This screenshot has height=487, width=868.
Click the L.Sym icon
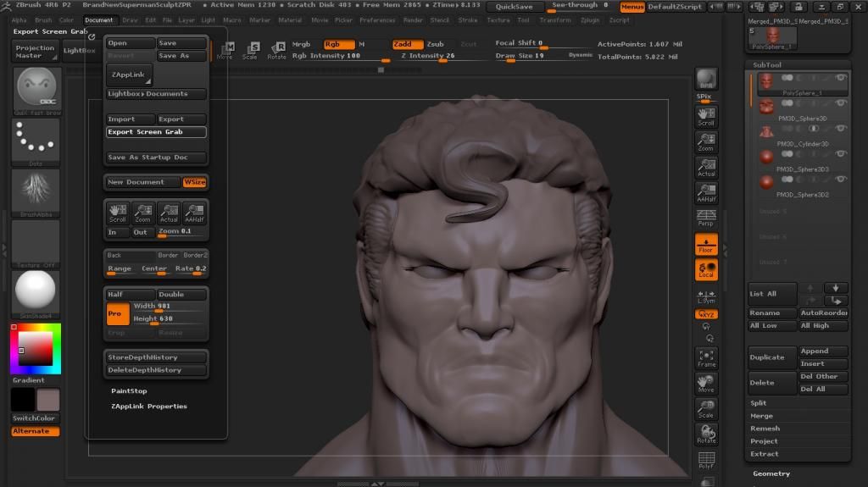pos(706,296)
